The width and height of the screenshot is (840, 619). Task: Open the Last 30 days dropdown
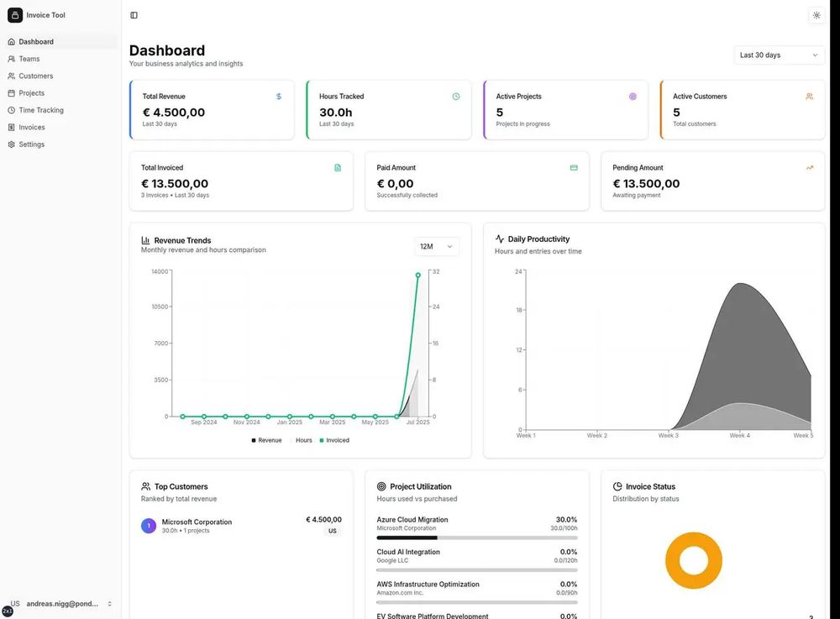click(x=779, y=55)
